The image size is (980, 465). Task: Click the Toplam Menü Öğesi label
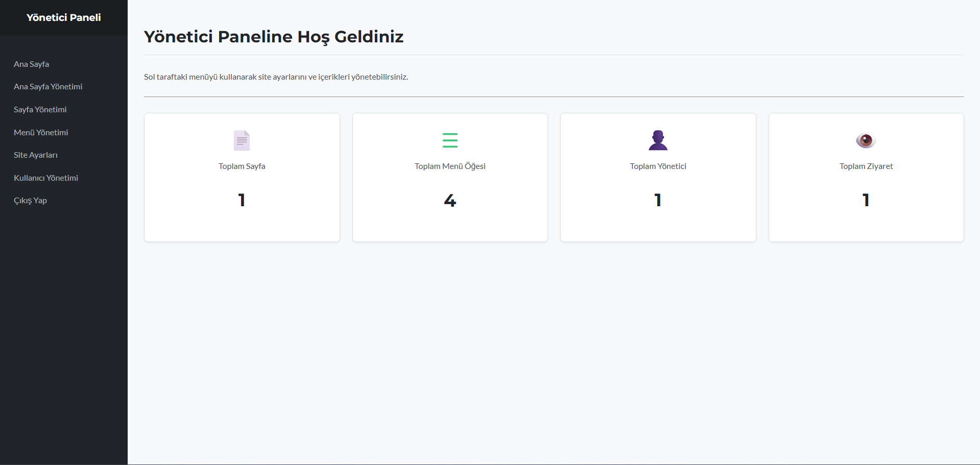[450, 166]
